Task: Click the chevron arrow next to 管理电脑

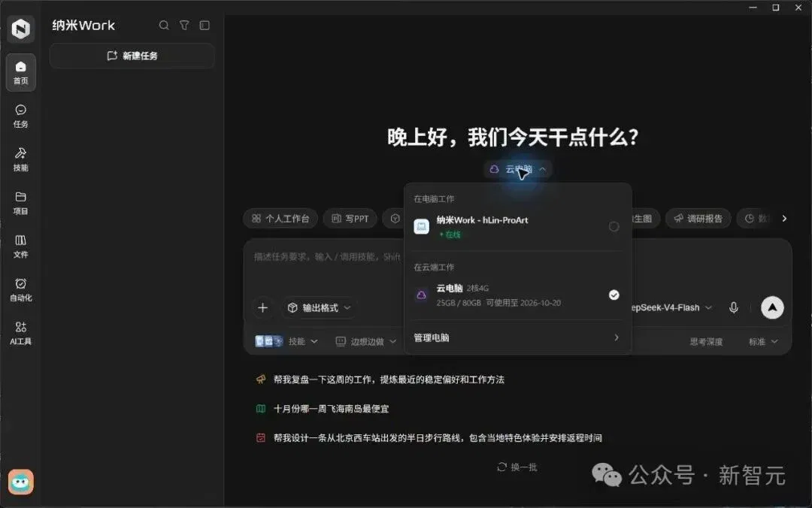Action: (617, 337)
